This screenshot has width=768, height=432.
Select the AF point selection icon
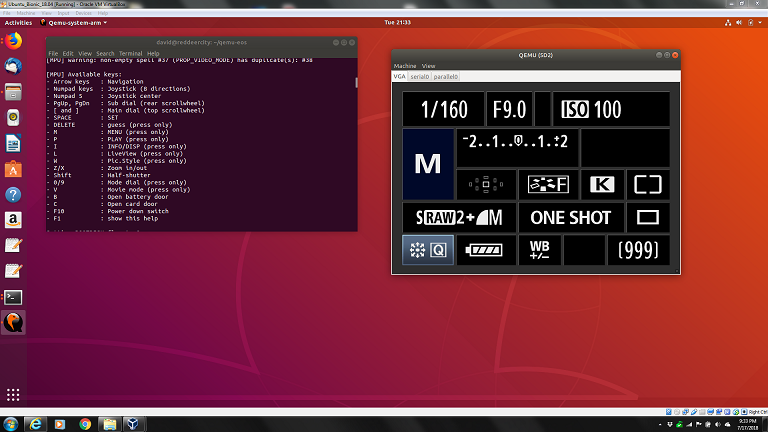486,185
